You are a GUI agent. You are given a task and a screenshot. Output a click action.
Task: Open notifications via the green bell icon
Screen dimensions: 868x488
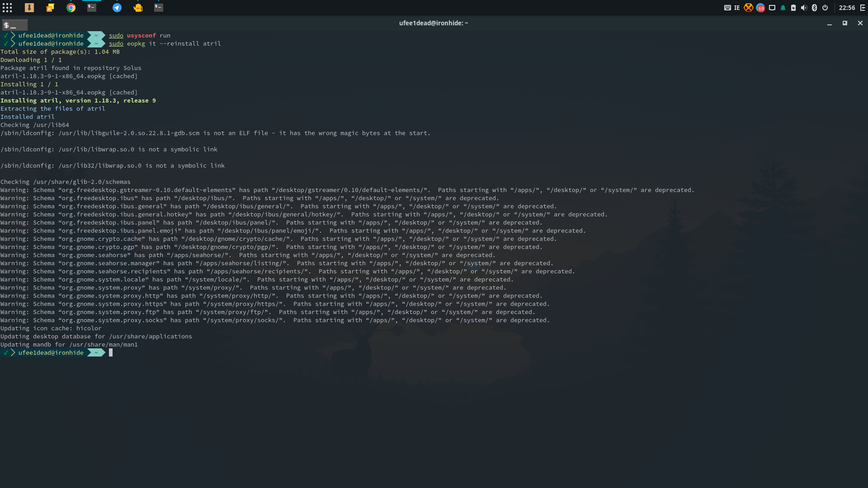(783, 8)
